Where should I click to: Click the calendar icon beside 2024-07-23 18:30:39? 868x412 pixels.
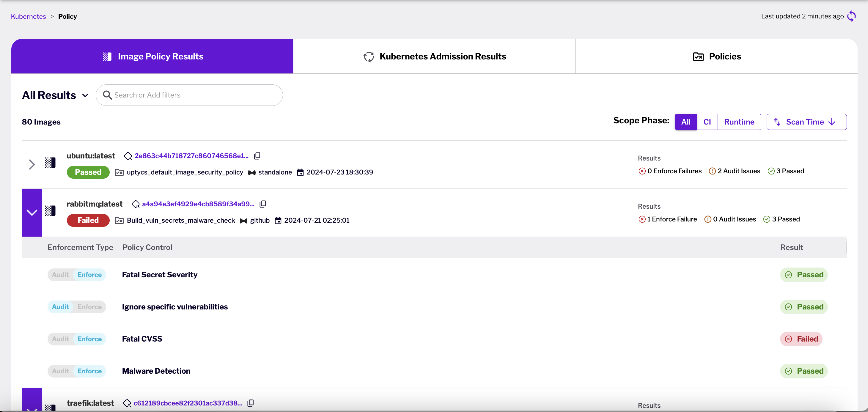click(x=300, y=172)
